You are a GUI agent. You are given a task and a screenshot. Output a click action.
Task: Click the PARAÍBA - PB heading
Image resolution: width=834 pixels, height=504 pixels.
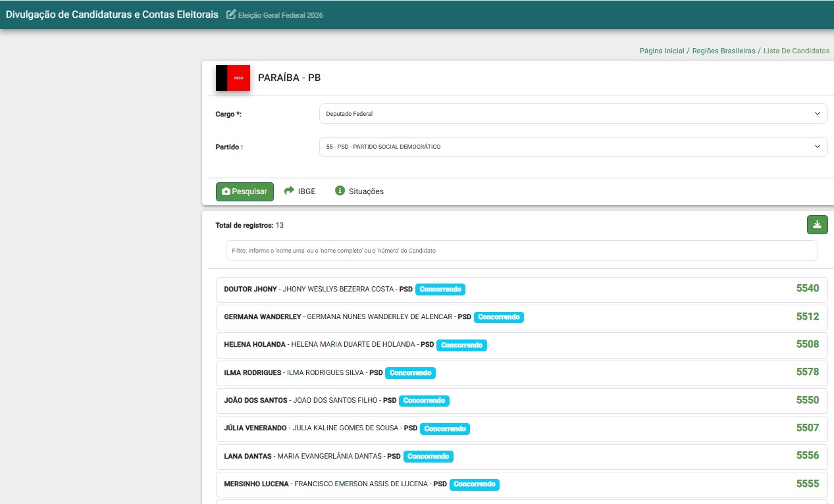(289, 78)
